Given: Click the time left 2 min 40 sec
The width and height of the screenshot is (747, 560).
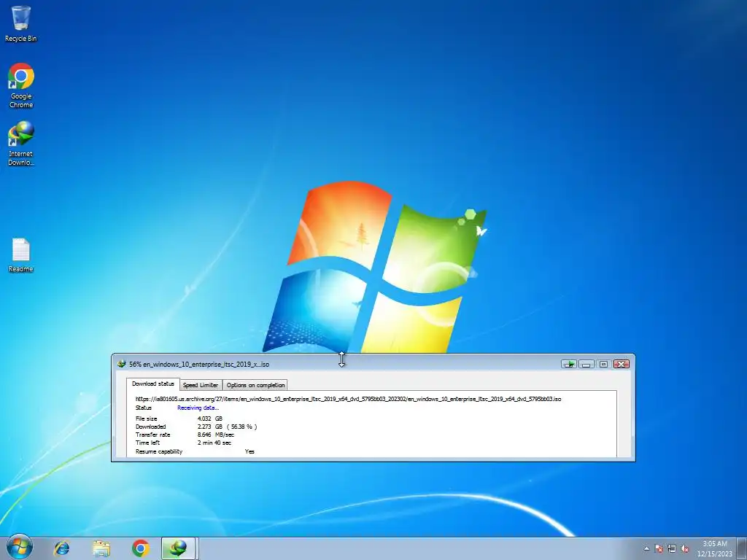Looking at the screenshot, I should (214, 443).
